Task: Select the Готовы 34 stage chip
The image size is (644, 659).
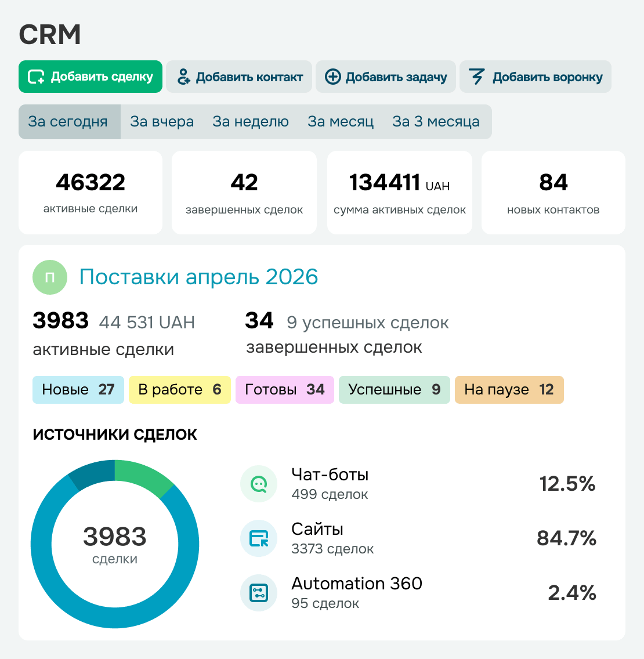Action: [285, 390]
